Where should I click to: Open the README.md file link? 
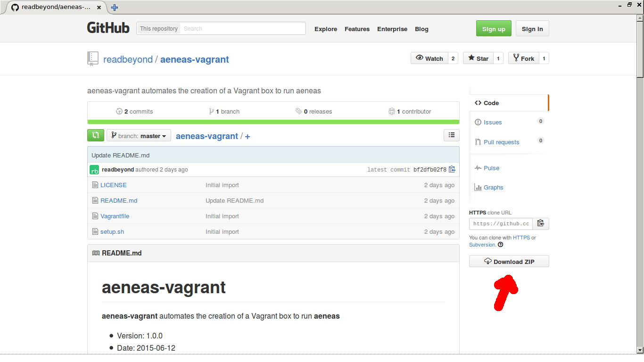coord(119,200)
